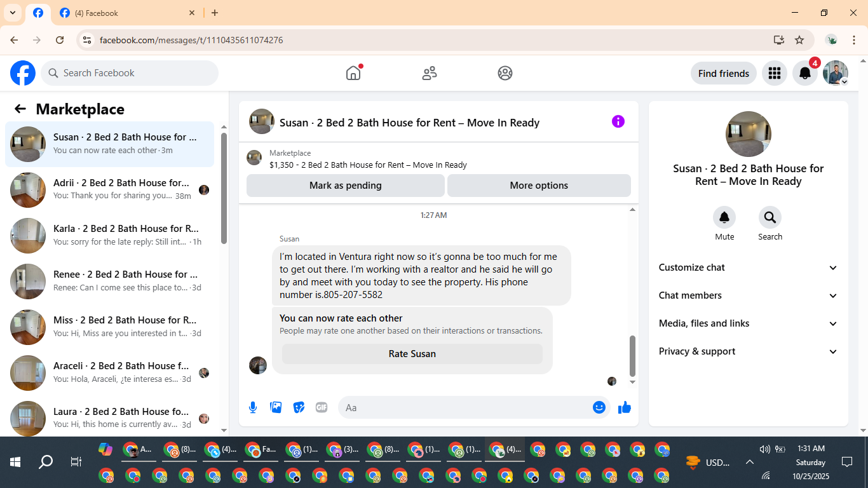
Task: Open Susan's conversation in the list
Action: 109,144
